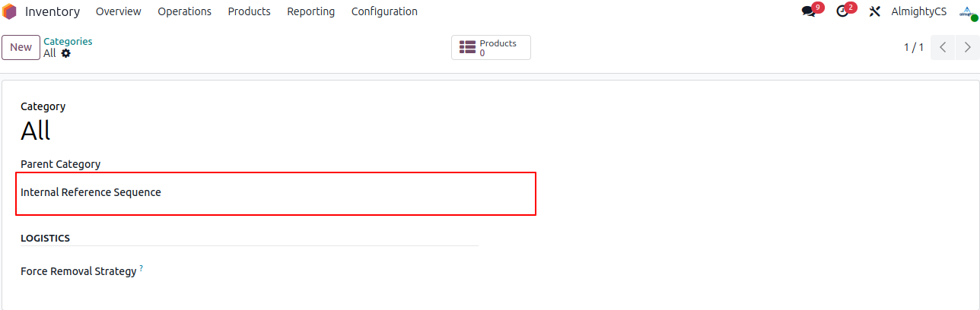Click the Internal Reference Sequence field
This screenshot has width=980, height=310.
pos(342,193)
